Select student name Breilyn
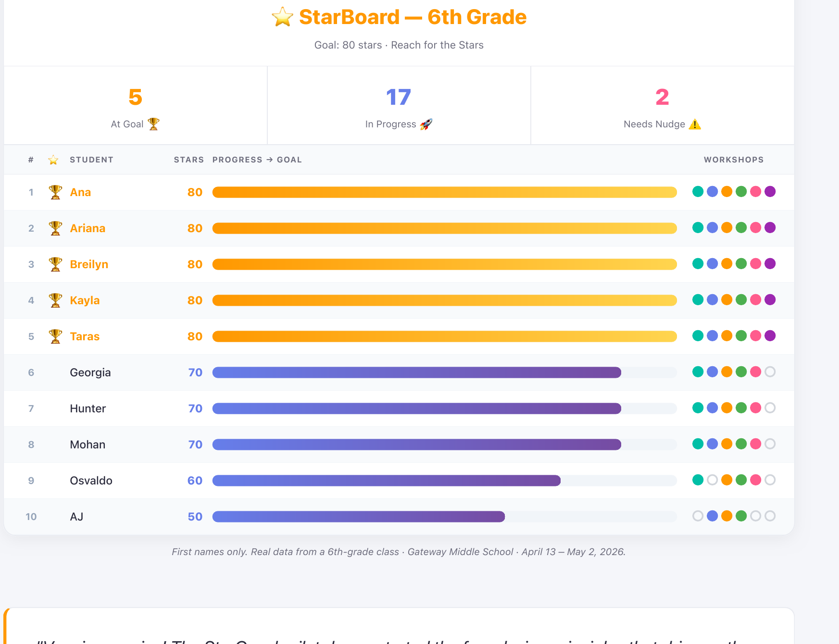Screen dimensions: 839x644 (89, 264)
